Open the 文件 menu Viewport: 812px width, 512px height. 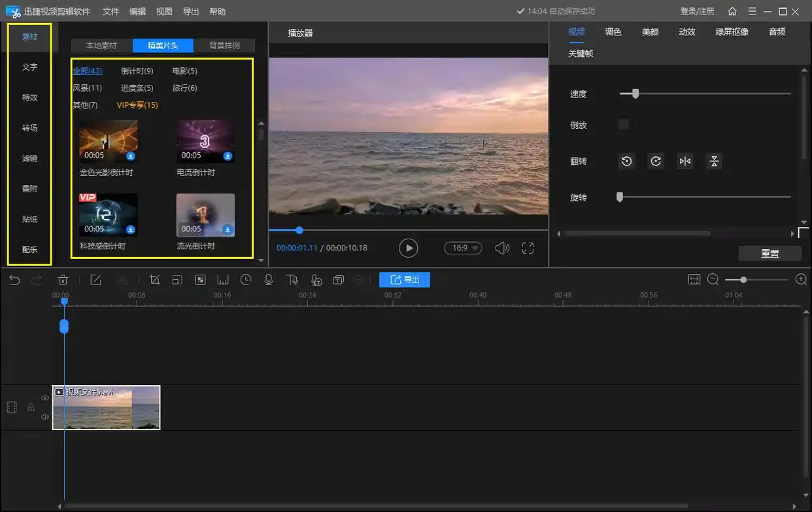pos(111,11)
